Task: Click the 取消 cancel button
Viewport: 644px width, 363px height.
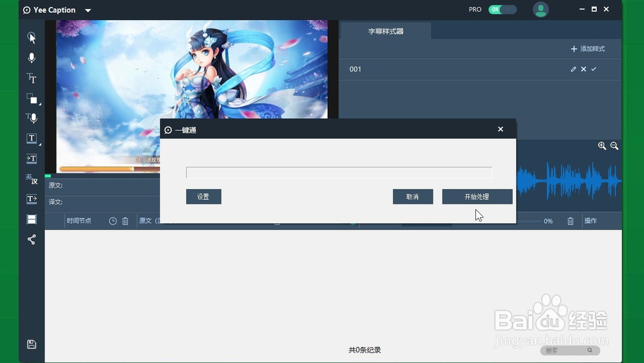Action: click(x=412, y=197)
